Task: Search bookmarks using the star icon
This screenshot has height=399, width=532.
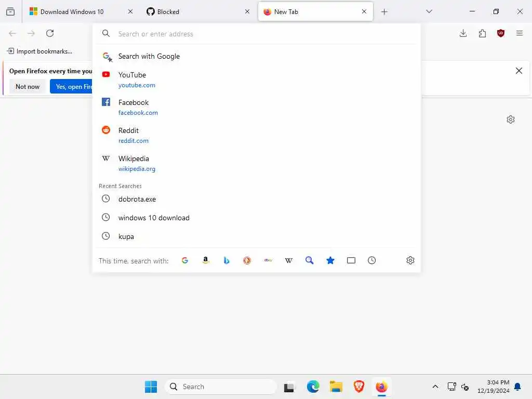Action: [x=330, y=260]
